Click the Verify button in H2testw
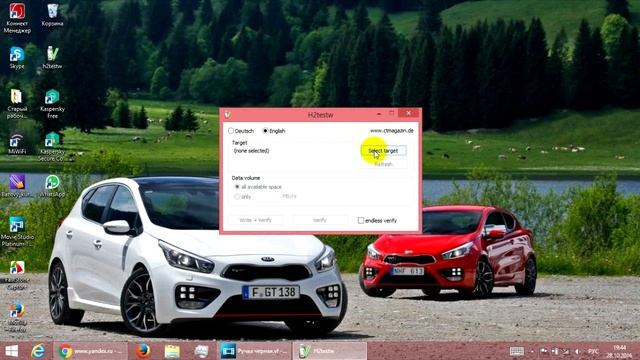 (x=320, y=220)
